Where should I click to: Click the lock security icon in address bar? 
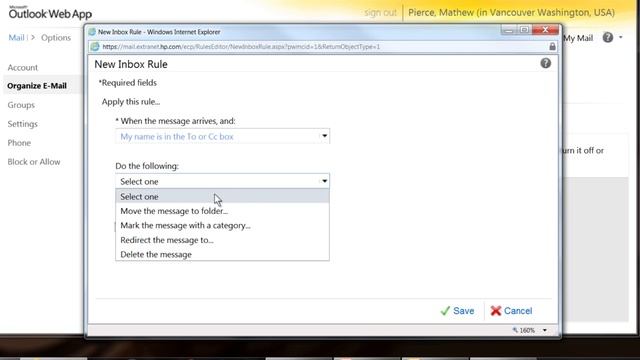point(552,47)
